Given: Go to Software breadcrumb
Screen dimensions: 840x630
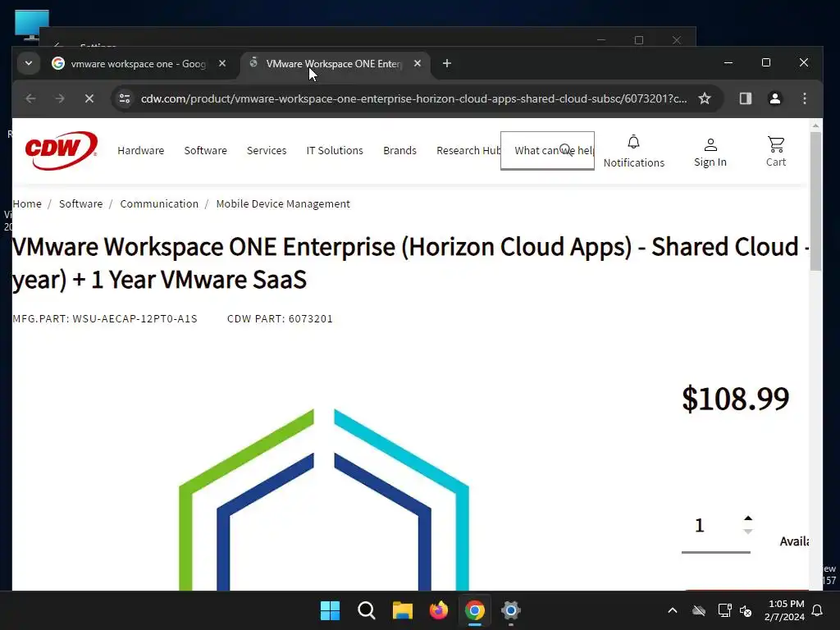Looking at the screenshot, I should [x=81, y=203].
